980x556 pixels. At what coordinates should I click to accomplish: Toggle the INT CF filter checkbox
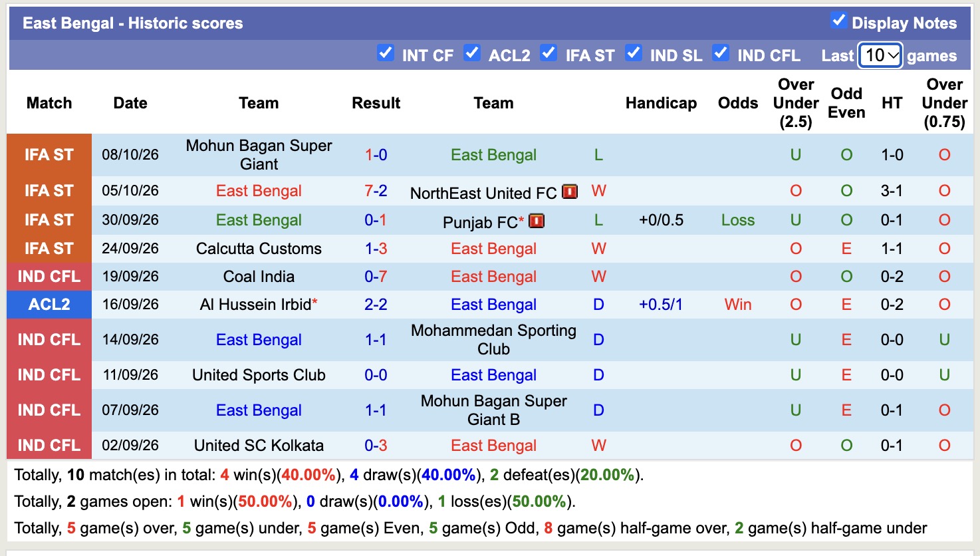385,53
